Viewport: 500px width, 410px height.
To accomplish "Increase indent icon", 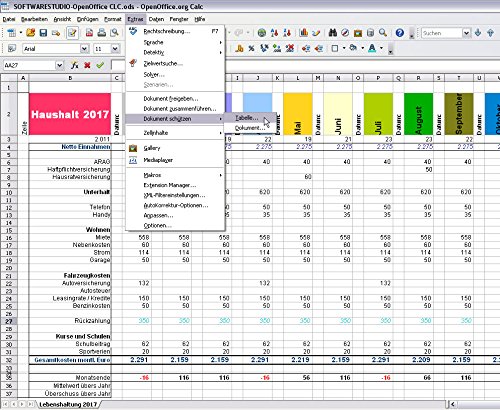I will (x=319, y=49).
